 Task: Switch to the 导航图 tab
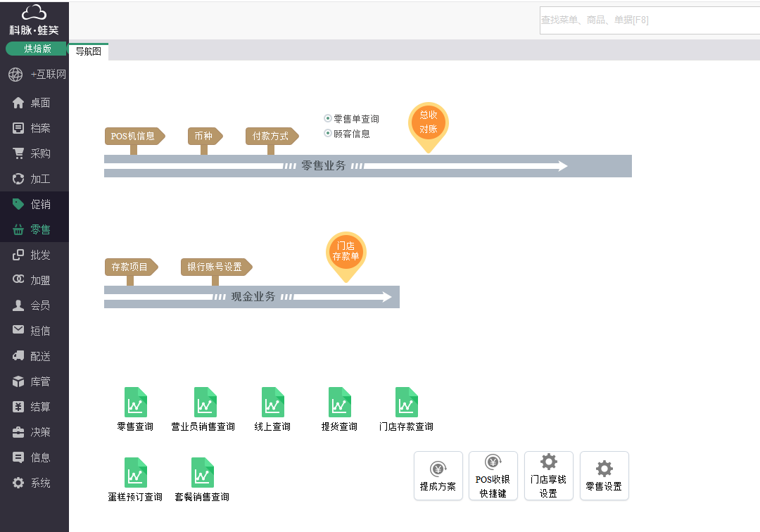pyautogui.click(x=89, y=51)
